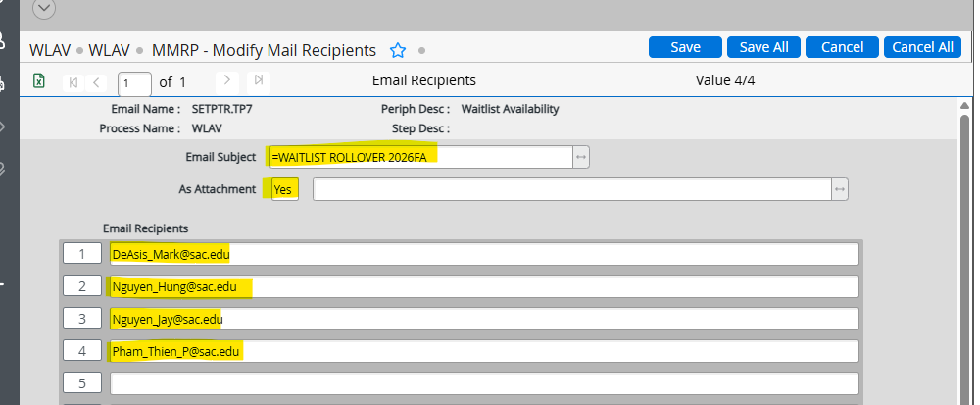980x405 pixels.
Task: Go to next record arrow
Action: point(227,80)
